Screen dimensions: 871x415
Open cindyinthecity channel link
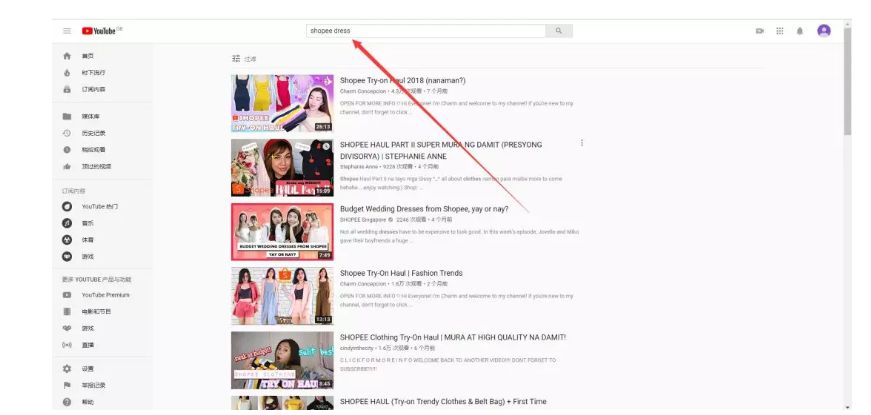point(357,348)
